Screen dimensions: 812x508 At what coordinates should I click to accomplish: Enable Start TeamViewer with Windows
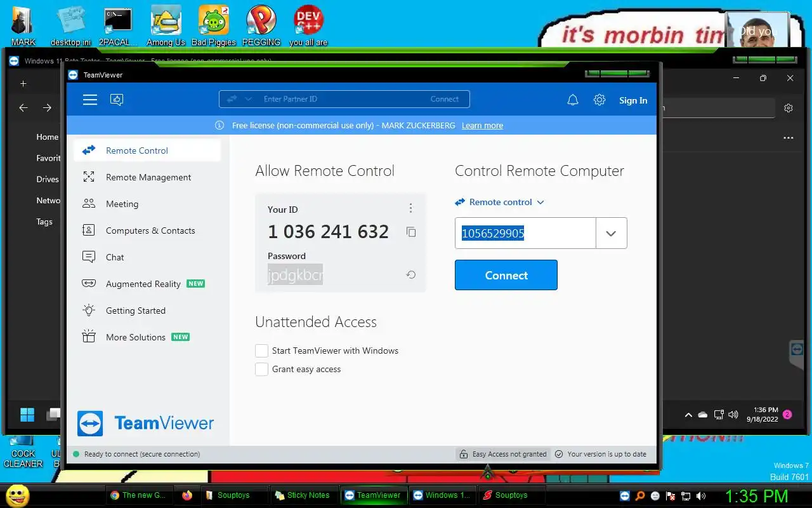pyautogui.click(x=261, y=351)
